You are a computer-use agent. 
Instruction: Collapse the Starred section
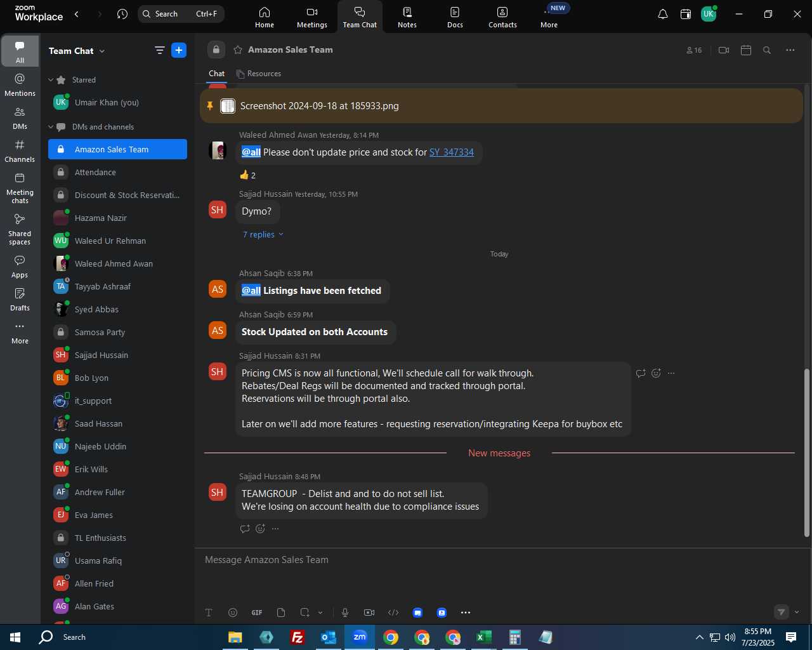pyautogui.click(x=51, y=80)
